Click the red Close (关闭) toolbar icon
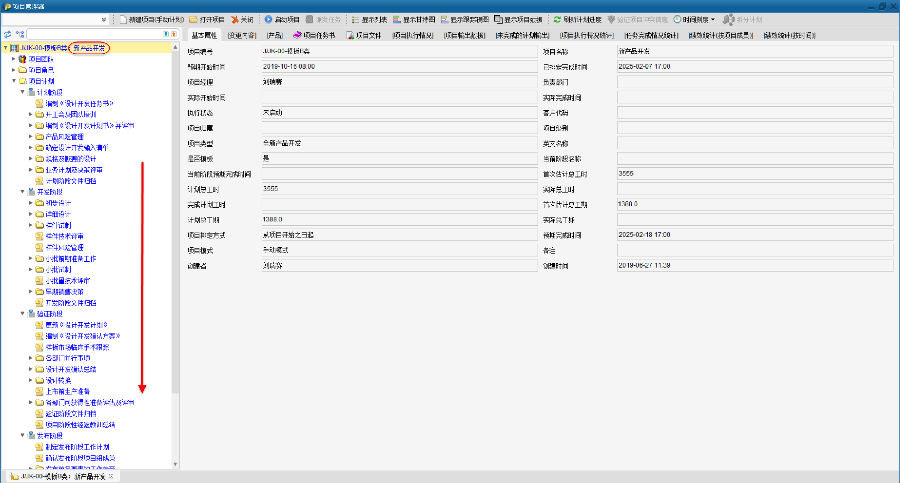 pos(235,20)
